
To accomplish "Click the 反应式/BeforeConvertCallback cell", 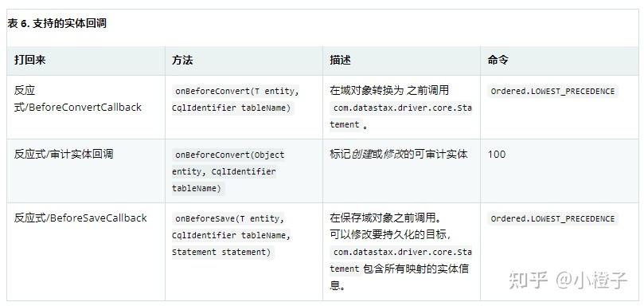I will [x=78, y=99].
